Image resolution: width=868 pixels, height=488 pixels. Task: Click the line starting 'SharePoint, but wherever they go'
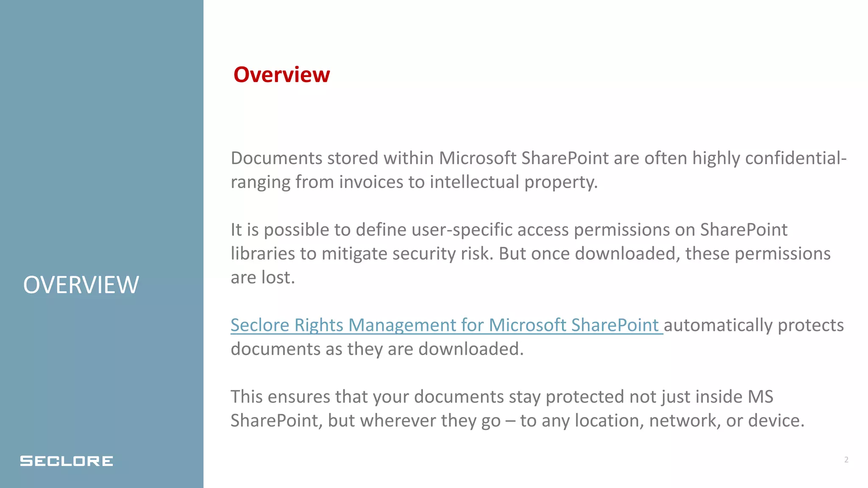coord(517,421)
